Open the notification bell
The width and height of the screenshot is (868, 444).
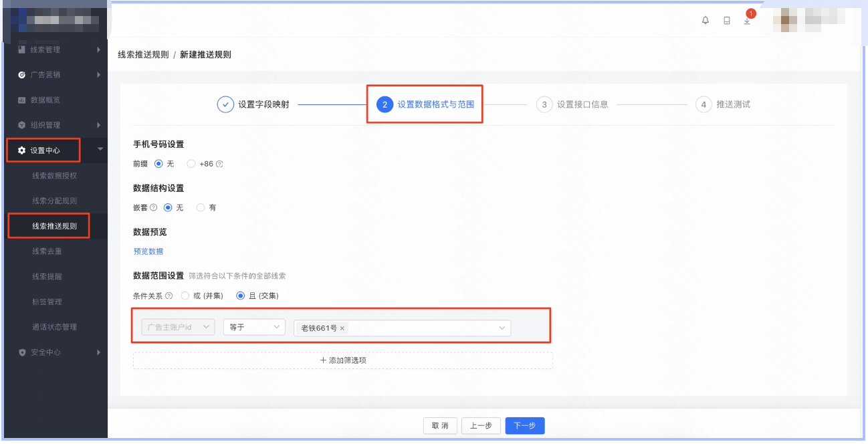point(706,21)
